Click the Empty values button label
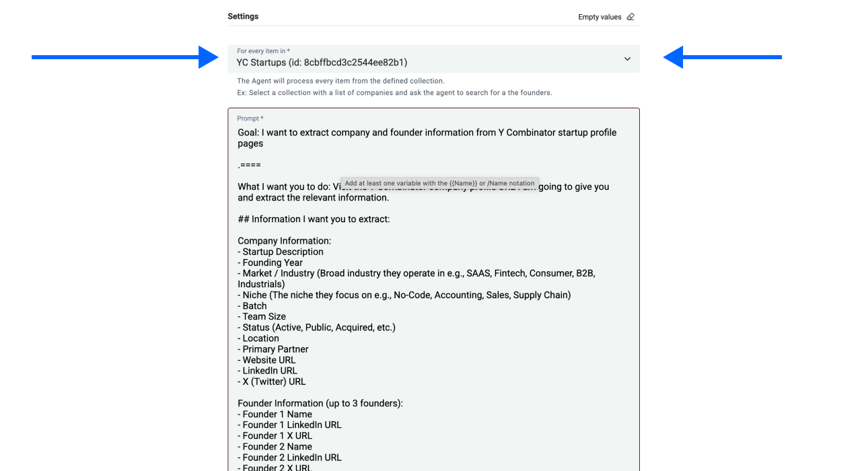The width and height of the screenshot is (868, 471). pos(600,17)
